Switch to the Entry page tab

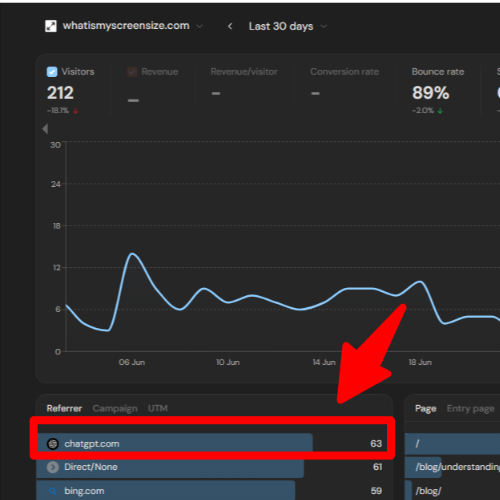pos(470,408)
